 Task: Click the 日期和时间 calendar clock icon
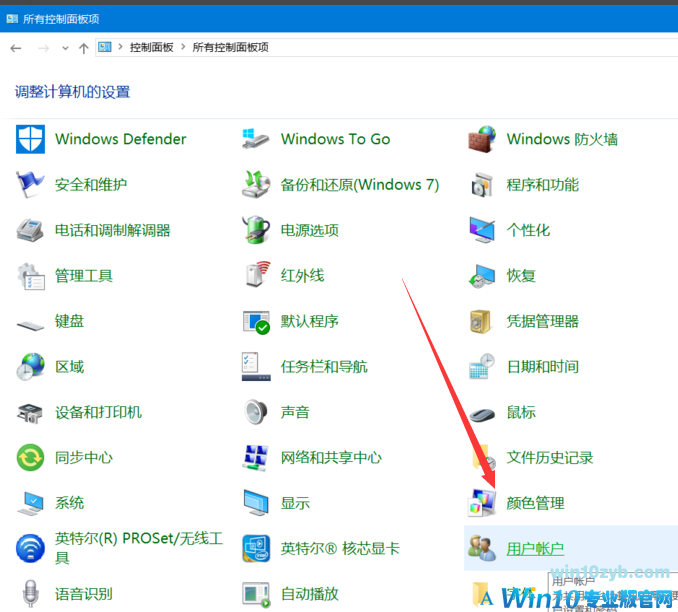pos(482,367)
